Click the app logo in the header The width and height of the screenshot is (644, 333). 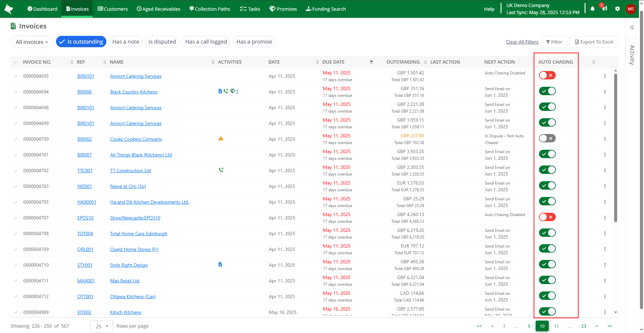coord(9,9)
